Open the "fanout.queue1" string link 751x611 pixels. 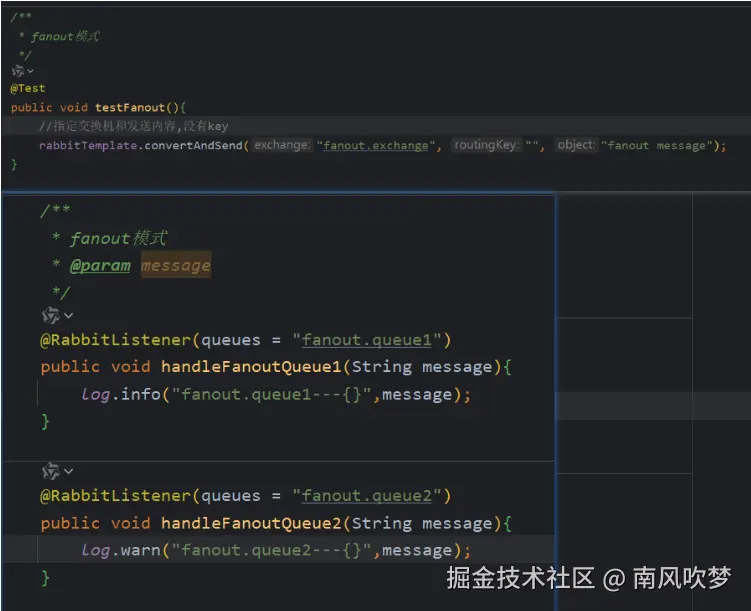click(366, 340)
